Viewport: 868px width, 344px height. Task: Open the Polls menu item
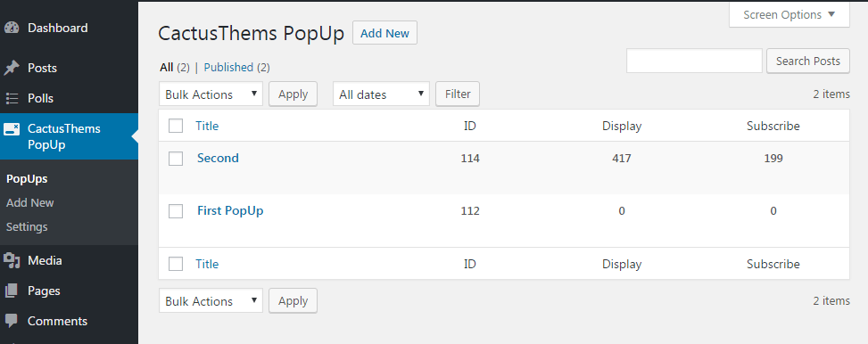40,98
